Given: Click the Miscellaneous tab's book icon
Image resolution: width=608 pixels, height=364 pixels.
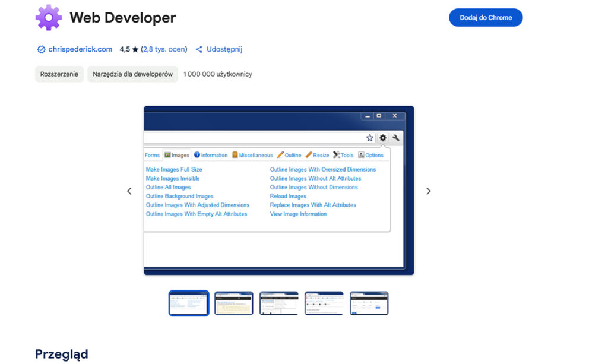Looking at the screenshot, I should tap(235, 154).
